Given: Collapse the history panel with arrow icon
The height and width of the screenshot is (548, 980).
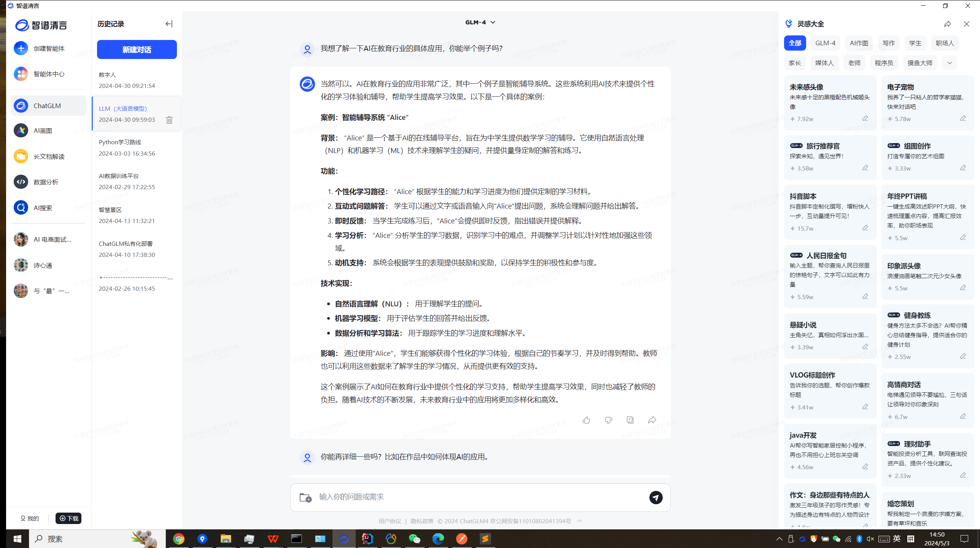Looking at the screenshot, I should coord(169,24).
